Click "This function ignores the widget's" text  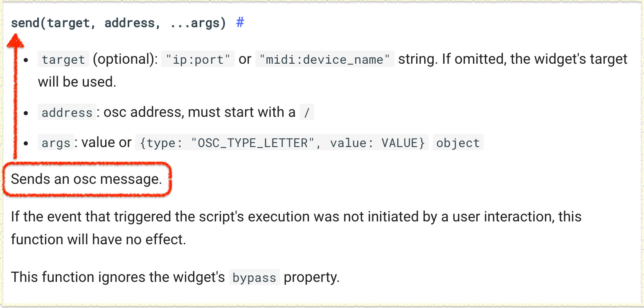click(118, 277)
